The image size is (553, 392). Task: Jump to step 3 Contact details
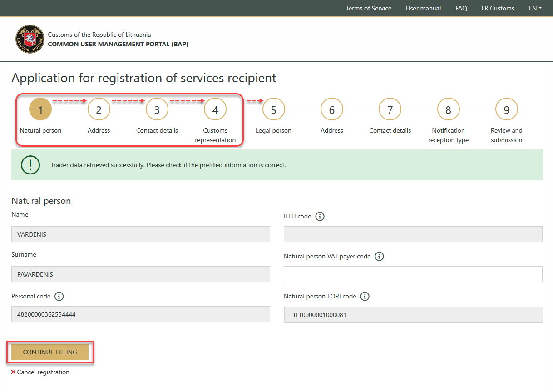[x=157, y=110]
